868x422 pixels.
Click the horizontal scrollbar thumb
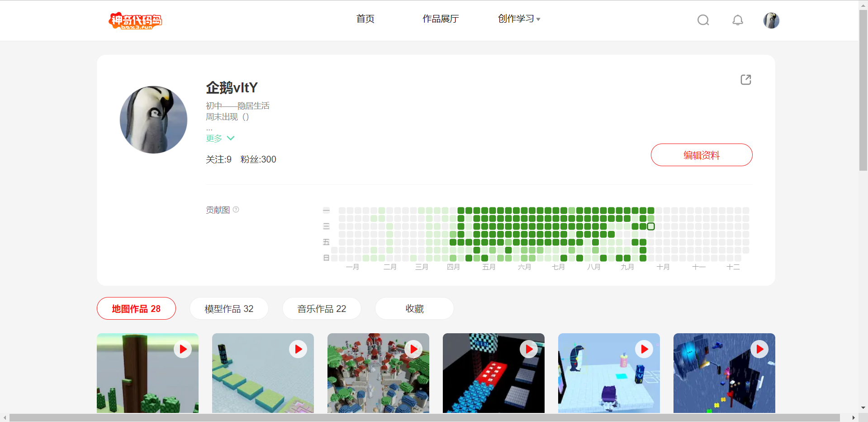click(x=425, y=417)
